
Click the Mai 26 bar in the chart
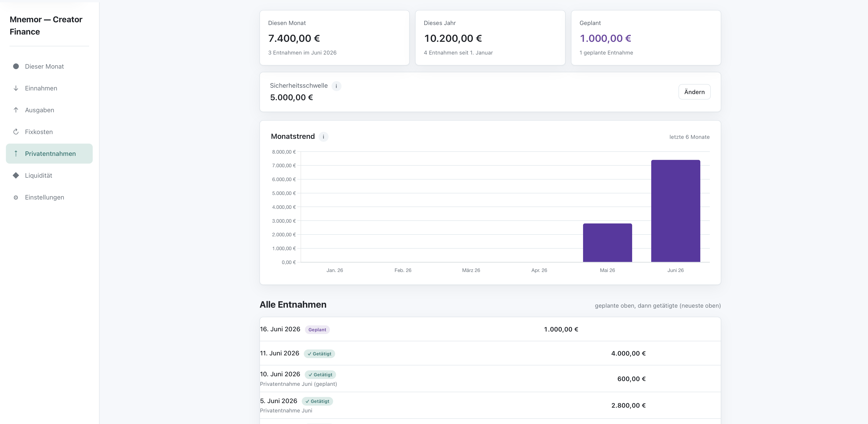(x=607, y=243)
